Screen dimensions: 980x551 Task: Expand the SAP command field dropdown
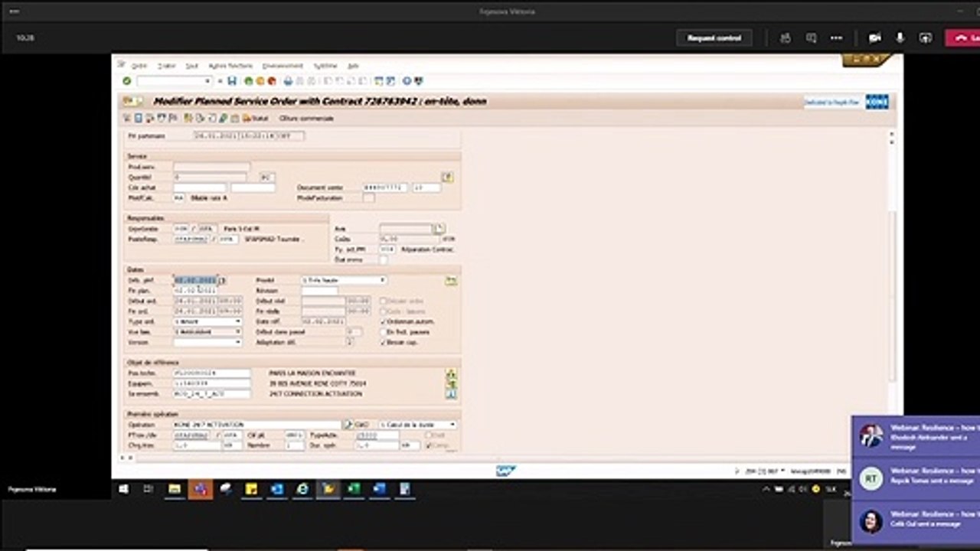(207, 81)
